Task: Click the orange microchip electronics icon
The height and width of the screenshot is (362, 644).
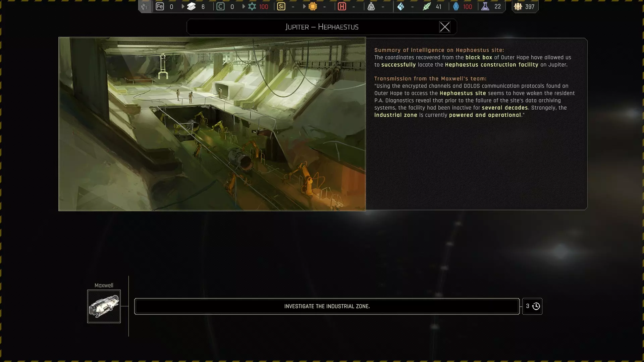Action: tap(313, 6)
